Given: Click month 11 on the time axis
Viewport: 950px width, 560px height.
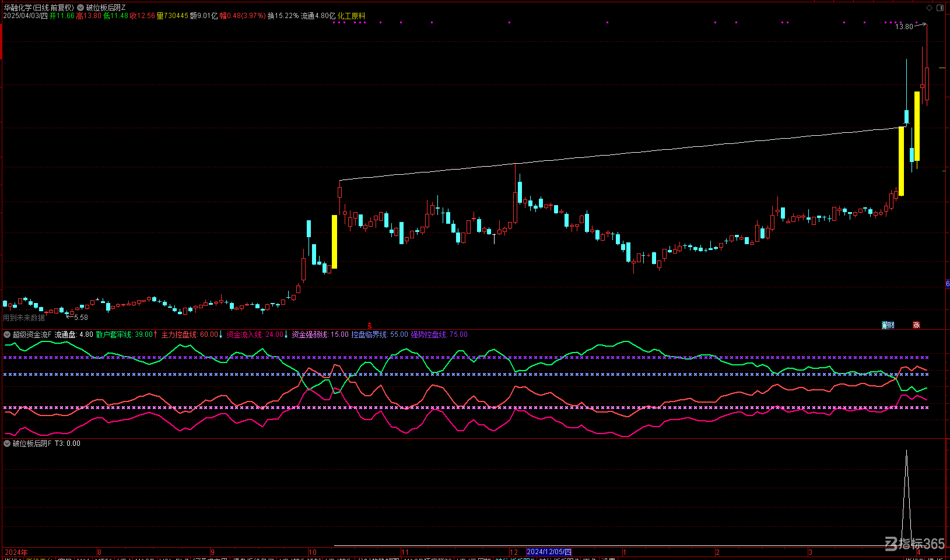Looking at the screenshot, I should point(405,552).
